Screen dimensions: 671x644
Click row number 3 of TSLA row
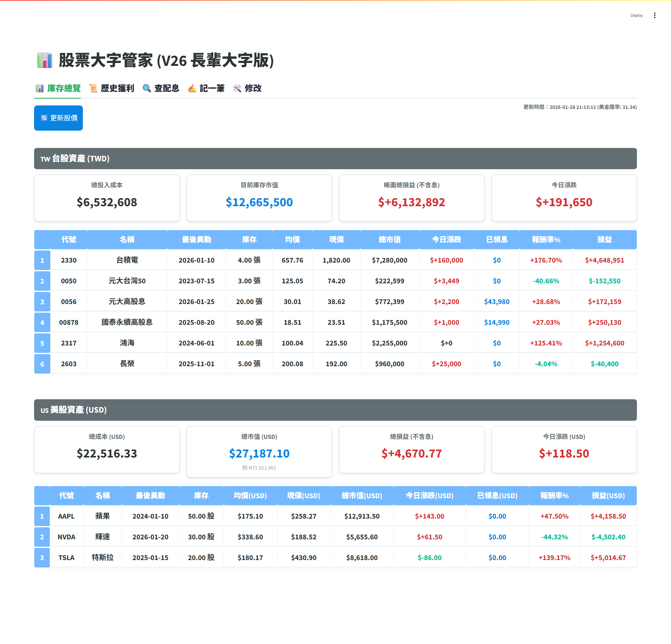[42, 557]
